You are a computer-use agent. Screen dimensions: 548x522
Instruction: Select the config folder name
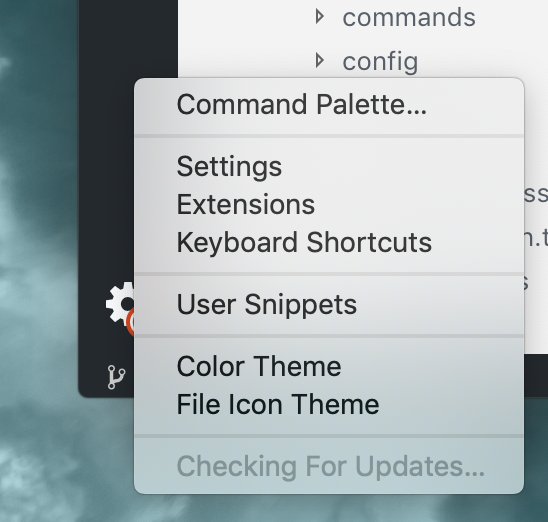point(380,62)
